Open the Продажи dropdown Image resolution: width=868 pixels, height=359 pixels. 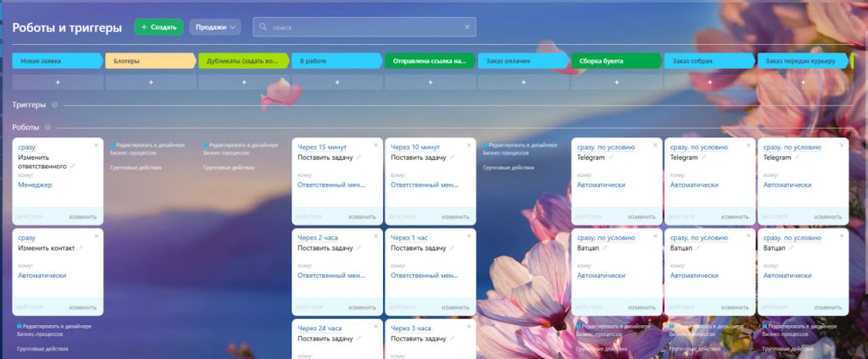click(215, 27)
